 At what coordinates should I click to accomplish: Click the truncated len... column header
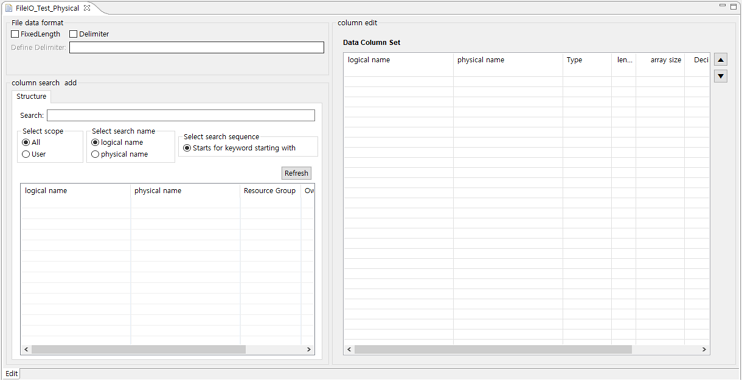(x=624, y=60)
